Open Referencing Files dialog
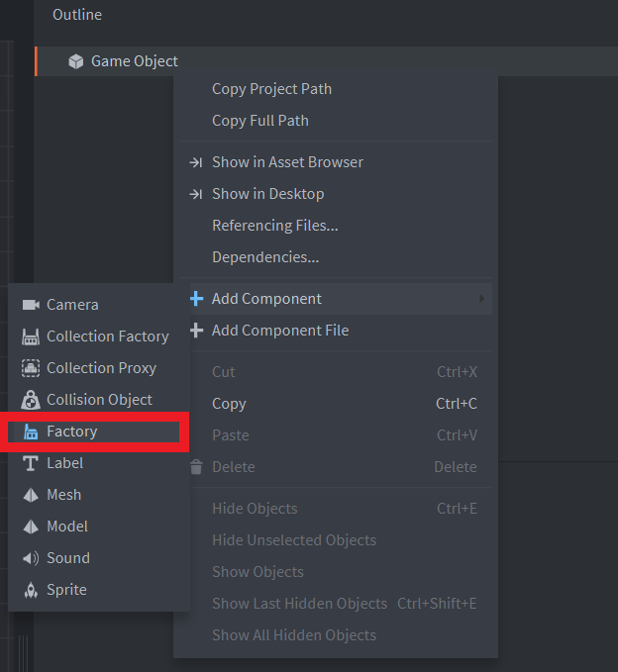 coord(336,226)
